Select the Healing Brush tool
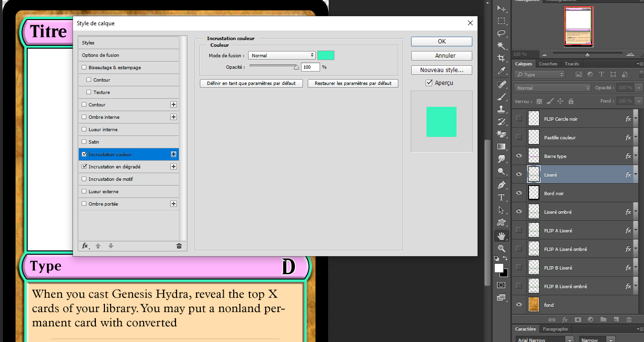The width and height of the screenshot is (644, 342). click(501, 84)
